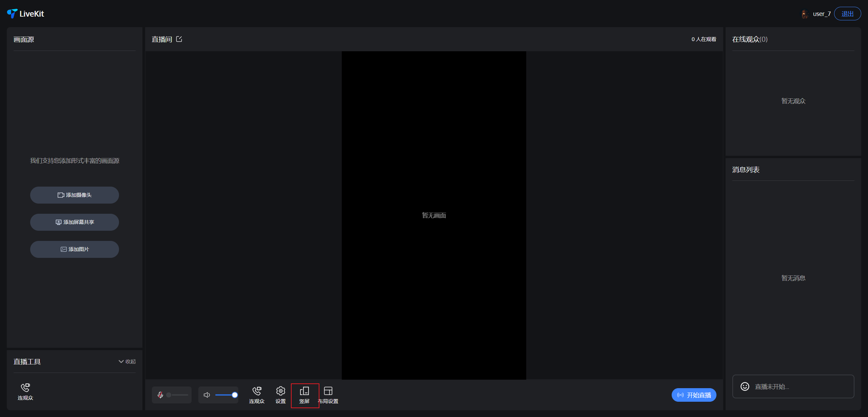Click the 直播间 title text
Screen dimensions: 868x417
tap(162, 39)
